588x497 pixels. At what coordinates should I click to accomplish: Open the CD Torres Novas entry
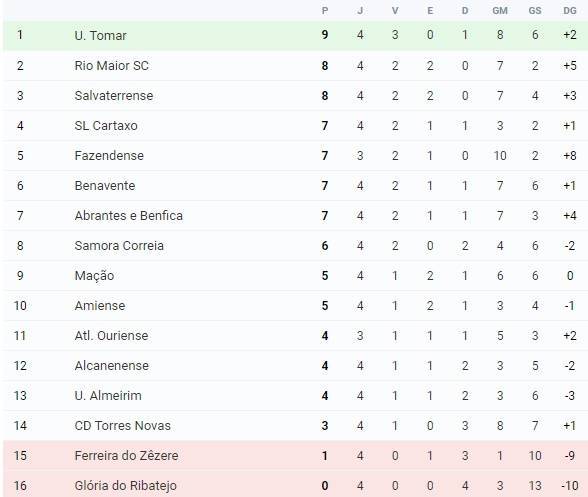122,426
